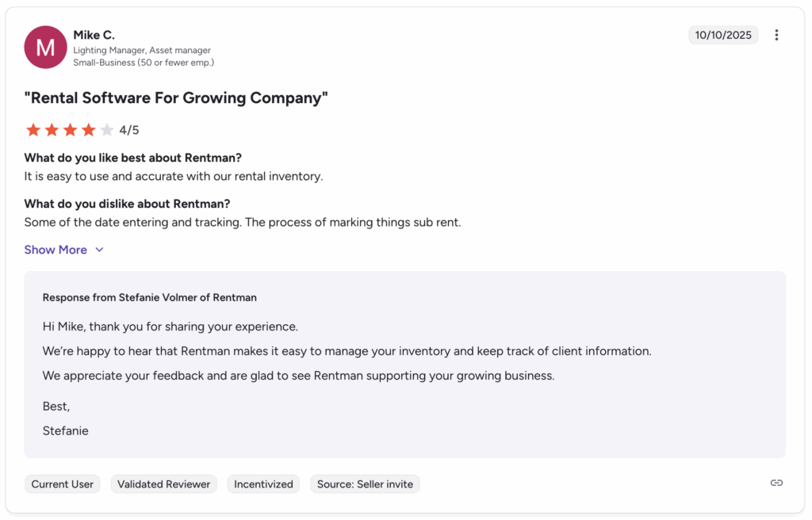Screen dimensions: 812x520
Task: Click the 4/5 rating score text
Action: click(129, 130)
